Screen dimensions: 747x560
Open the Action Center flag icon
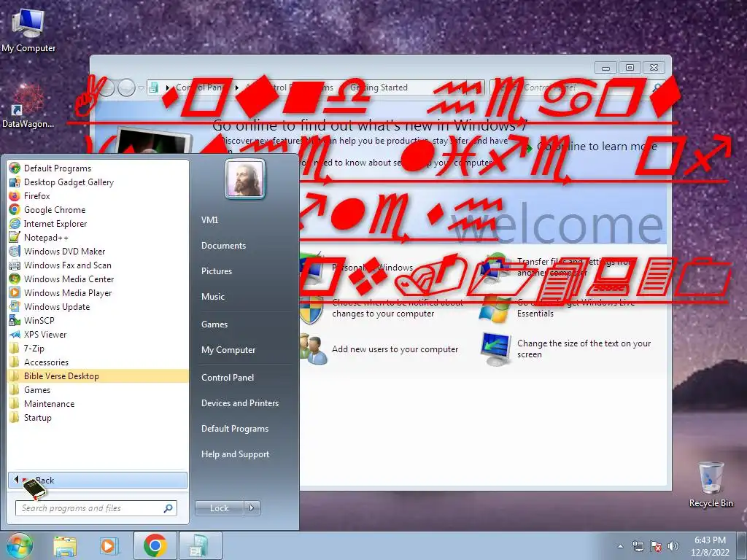tap(656, 546)
